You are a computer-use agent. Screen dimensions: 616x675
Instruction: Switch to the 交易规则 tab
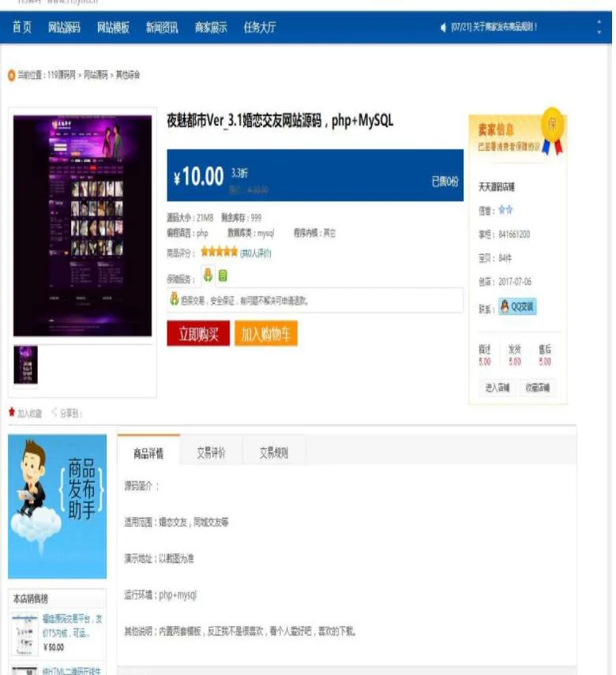tap(274, 452)
